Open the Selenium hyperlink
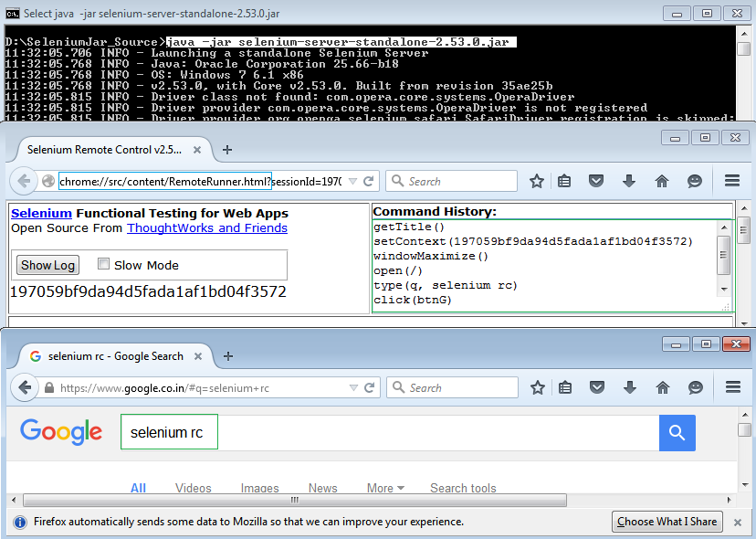The height and width of the screenshot is (539, 756). tap(41, 213)
